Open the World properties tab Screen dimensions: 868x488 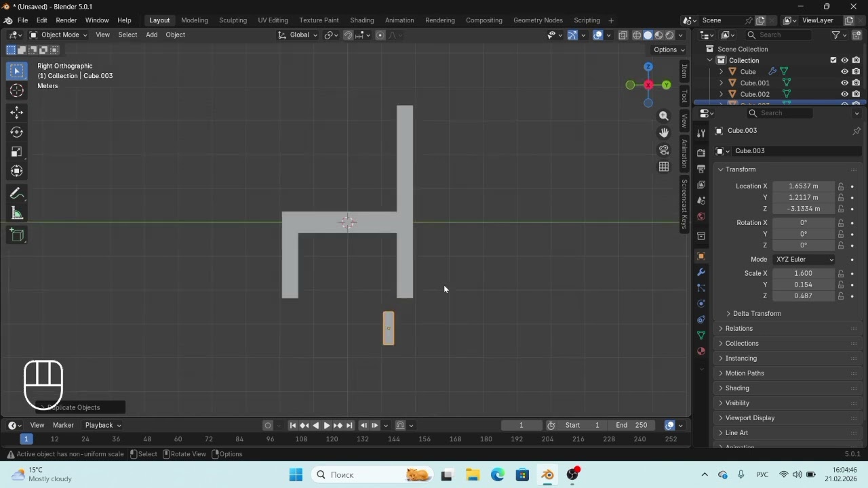[x=701, y=217]
